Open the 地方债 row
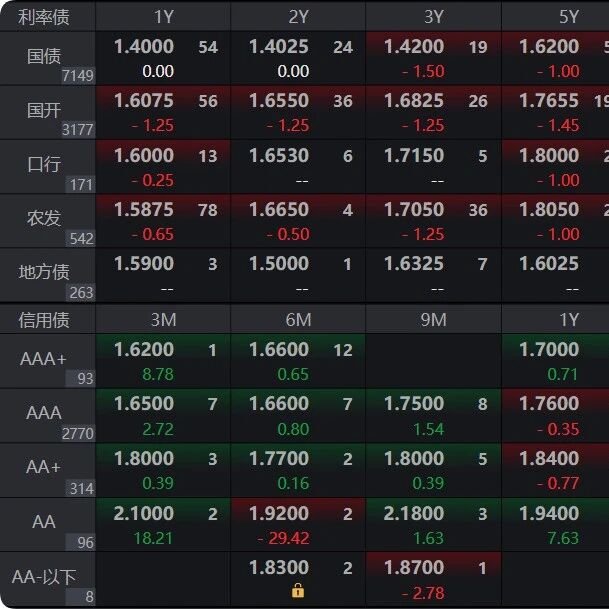Image resolution: width=609 pixels, height=609 pixels. pos(44,272)
